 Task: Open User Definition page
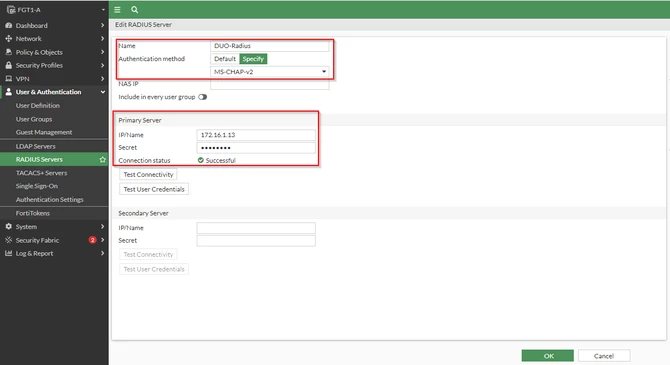38,106
